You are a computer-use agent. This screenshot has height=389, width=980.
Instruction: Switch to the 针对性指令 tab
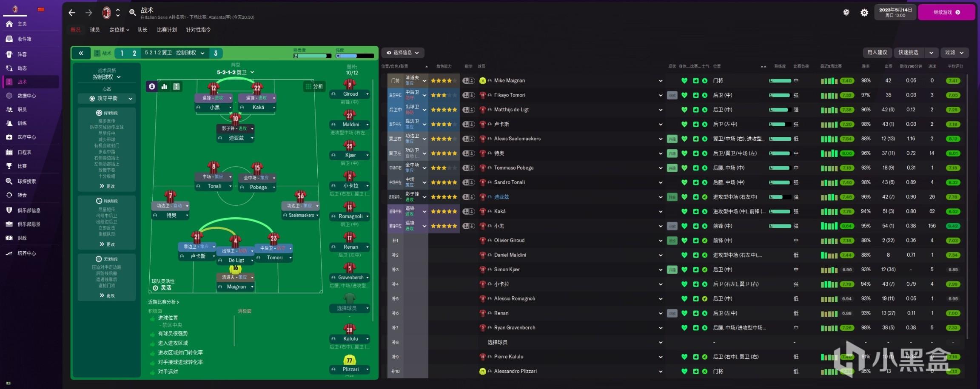[x=198, y=30]
